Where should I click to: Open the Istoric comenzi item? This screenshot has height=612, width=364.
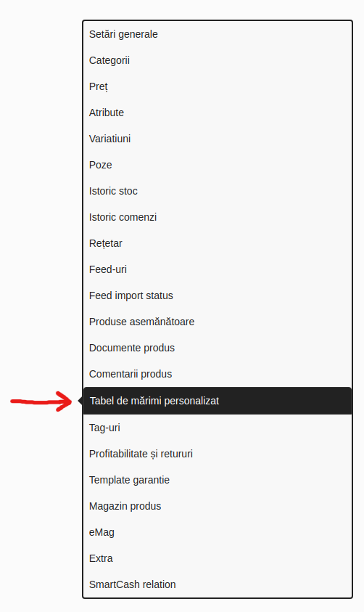217,217
